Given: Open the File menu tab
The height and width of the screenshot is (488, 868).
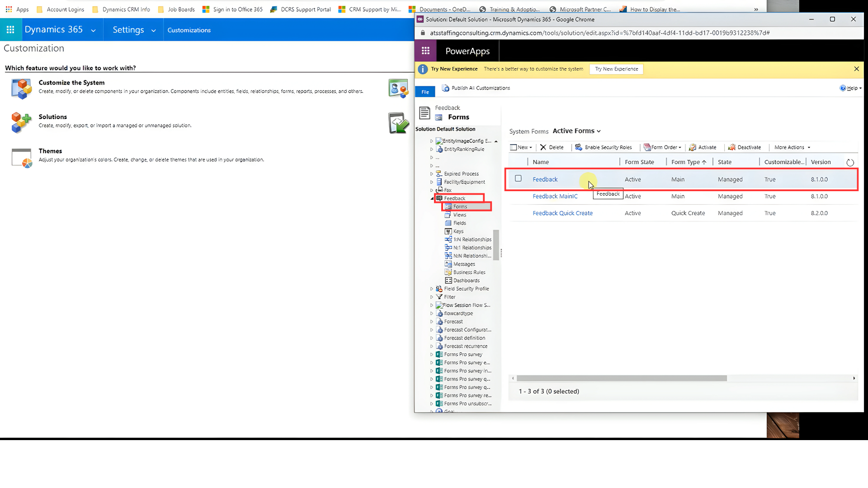Looking at the screenshot, I should click(425, 92).
